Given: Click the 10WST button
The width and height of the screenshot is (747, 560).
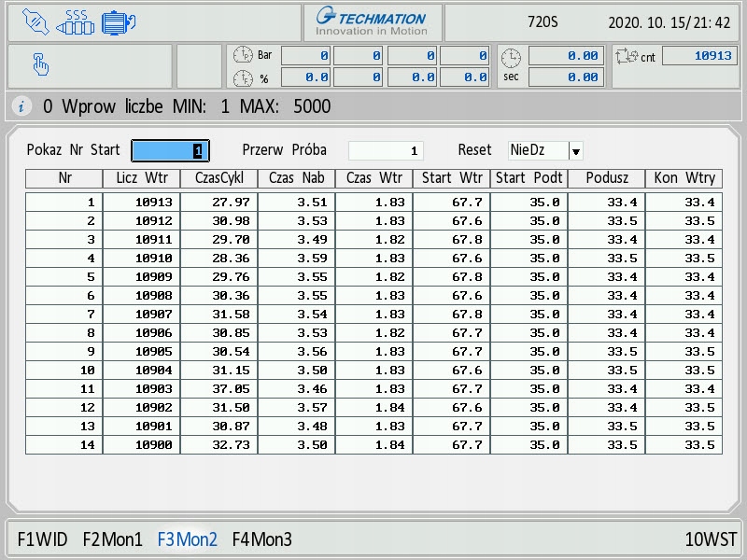Looking at the screenshot, I should (711, 539).
